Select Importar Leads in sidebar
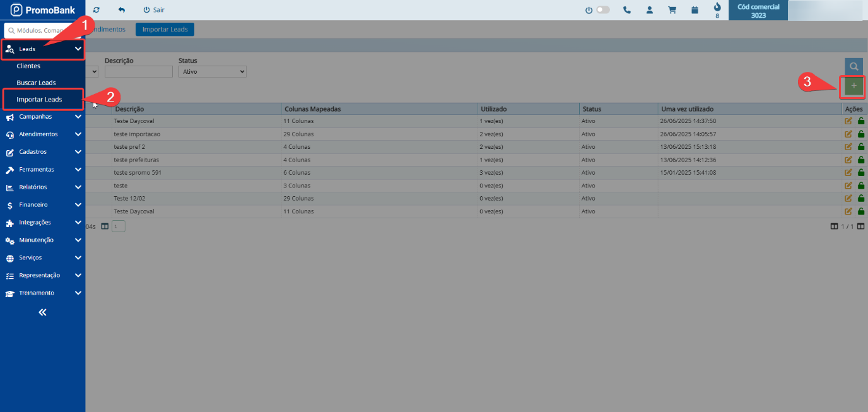 [x=39, y=100]
